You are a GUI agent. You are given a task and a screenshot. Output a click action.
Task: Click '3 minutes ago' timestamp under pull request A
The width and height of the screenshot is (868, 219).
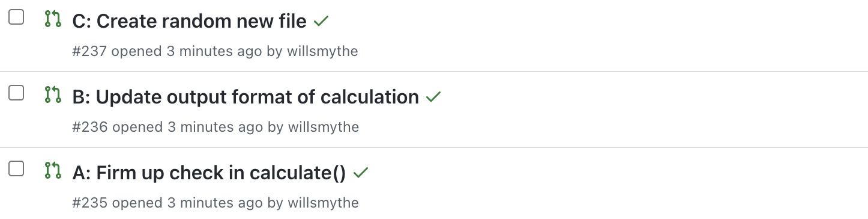[215, 203]
